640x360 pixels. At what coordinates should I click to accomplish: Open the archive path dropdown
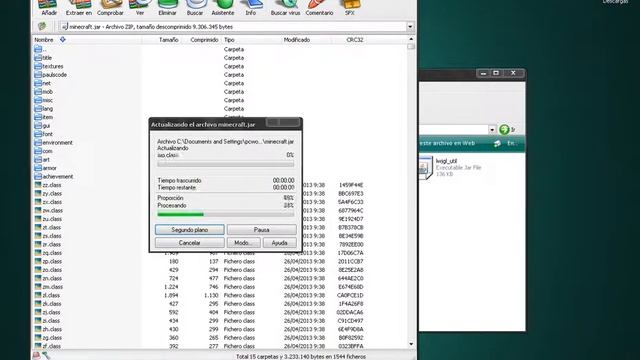pos(410,27)
